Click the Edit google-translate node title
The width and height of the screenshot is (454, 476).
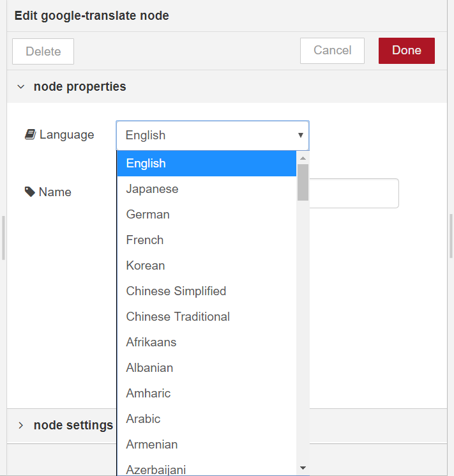coord(92,16)
